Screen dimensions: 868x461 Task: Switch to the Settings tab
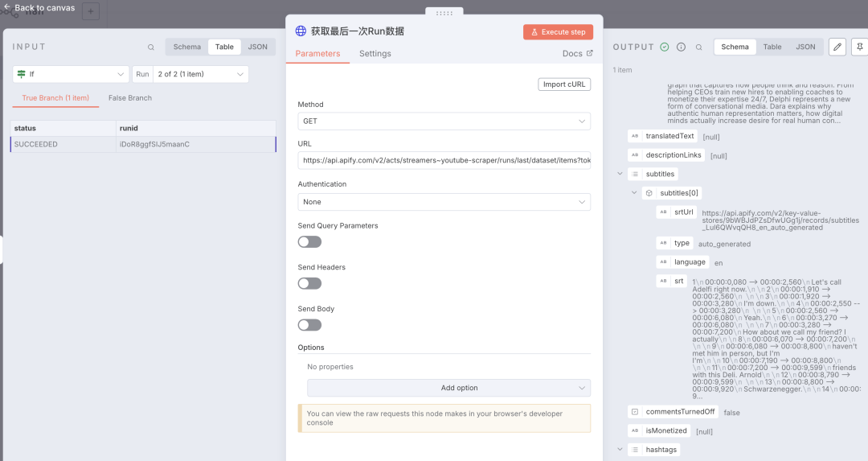point(375,54)
